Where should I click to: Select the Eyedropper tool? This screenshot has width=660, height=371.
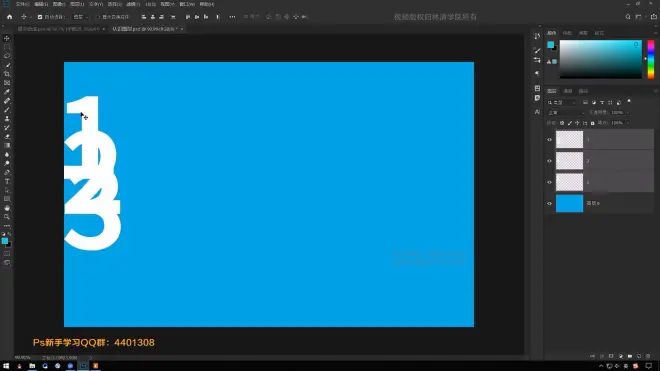[7, 92]
